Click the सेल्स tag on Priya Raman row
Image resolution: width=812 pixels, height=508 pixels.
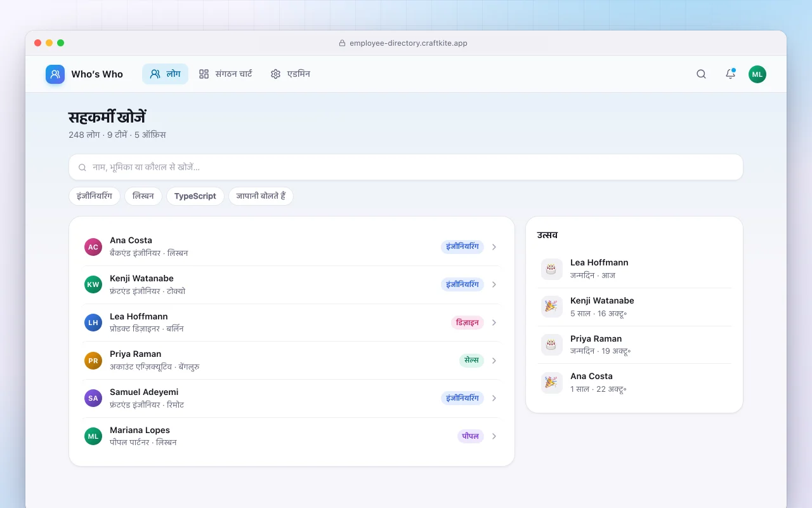click(x=471, y=361)
